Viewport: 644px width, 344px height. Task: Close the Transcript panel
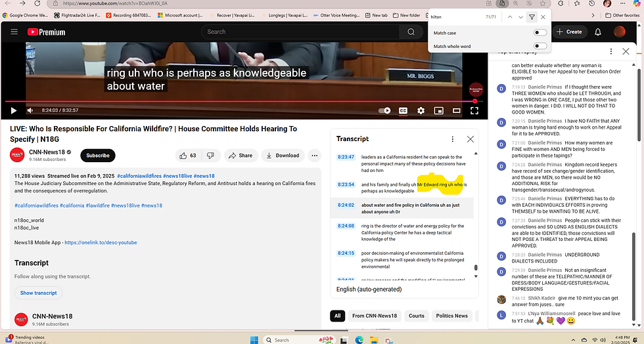(471, 139)
